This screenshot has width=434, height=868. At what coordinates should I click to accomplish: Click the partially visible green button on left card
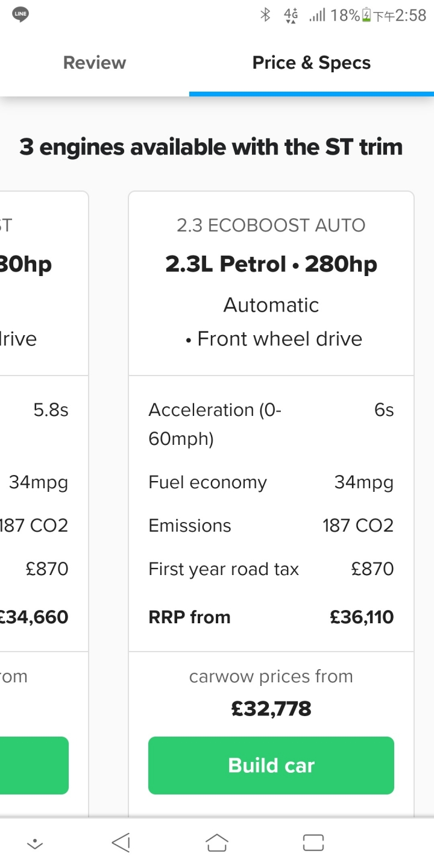coord(34,766)
